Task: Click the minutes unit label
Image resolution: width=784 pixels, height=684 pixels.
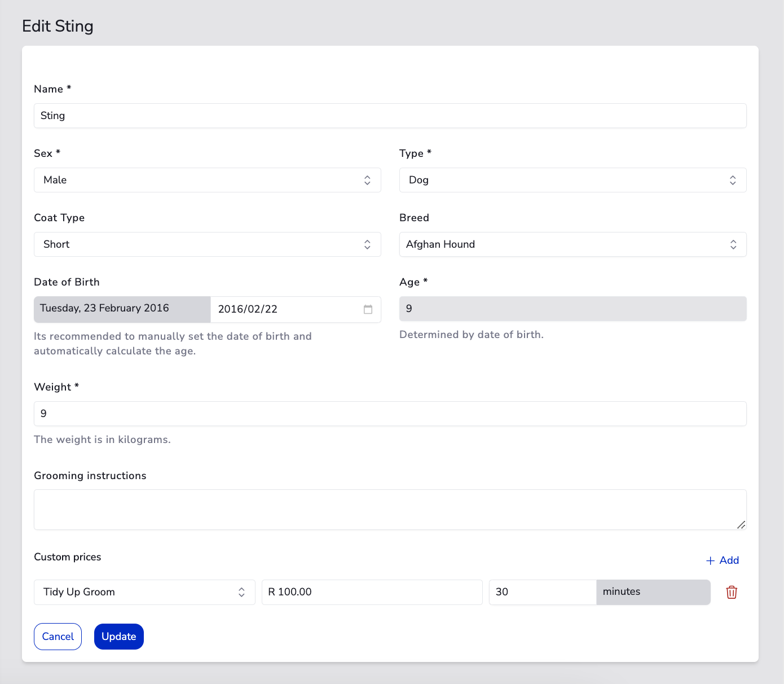Action: click(x=653, y=592)
